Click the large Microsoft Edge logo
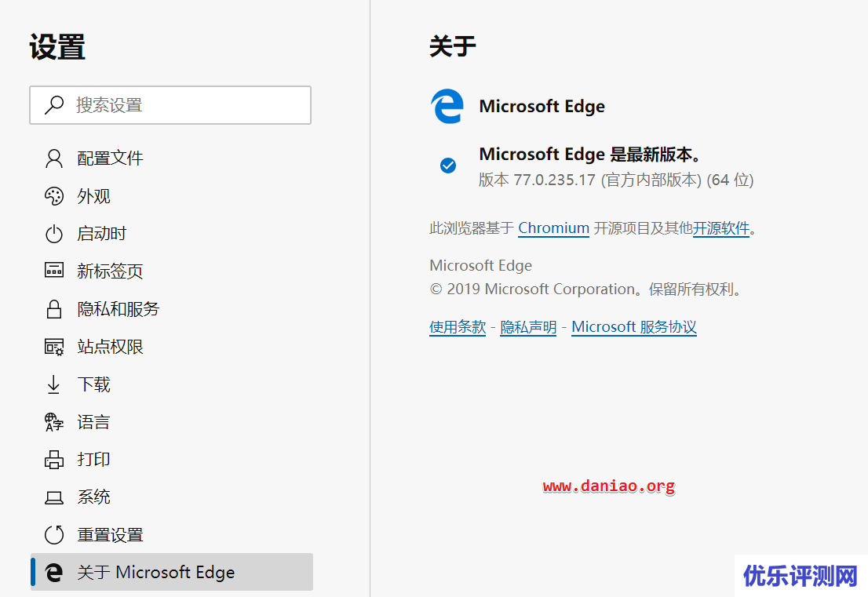This screenshot has width=868, height=597. coord(447,106)
